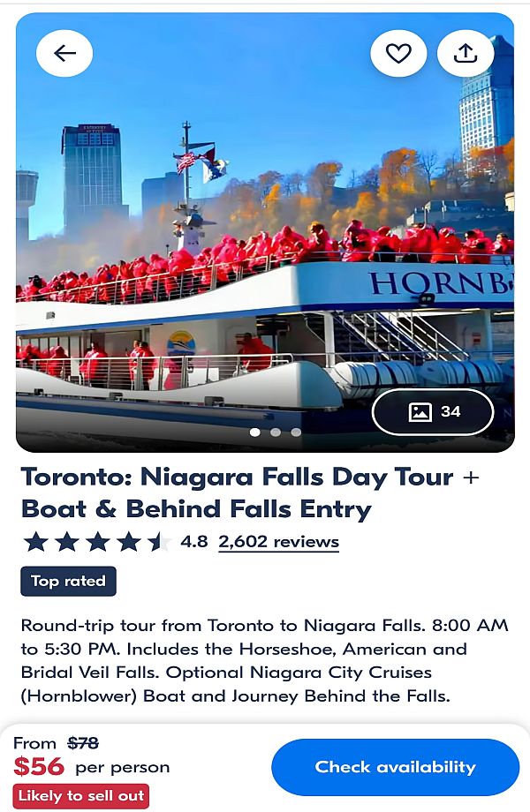
Task: Tap the round-trip tour description paragraph
Action: [265, 660]
